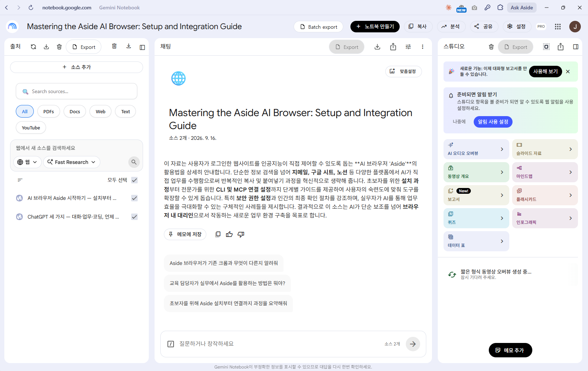This screenshot has height=371, width=588.
Task: Open 마인드맵 studio card
Action: point(545,172)
